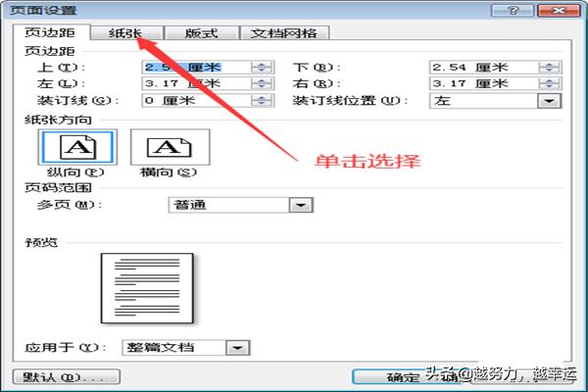Click the 下 margin value field
The width and height of the screenshot is (588, 392).
click(481, 67)
